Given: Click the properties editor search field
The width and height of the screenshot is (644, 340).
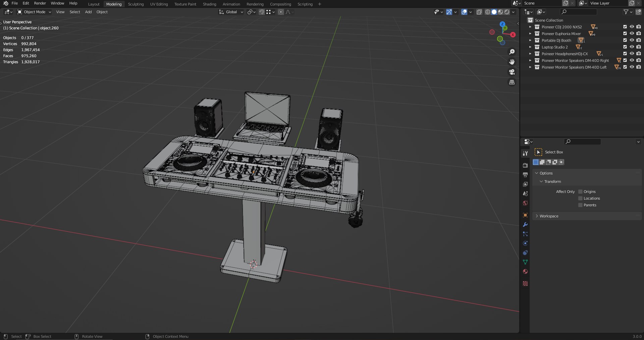Looking at the screenshot, I should coord(583,142).
